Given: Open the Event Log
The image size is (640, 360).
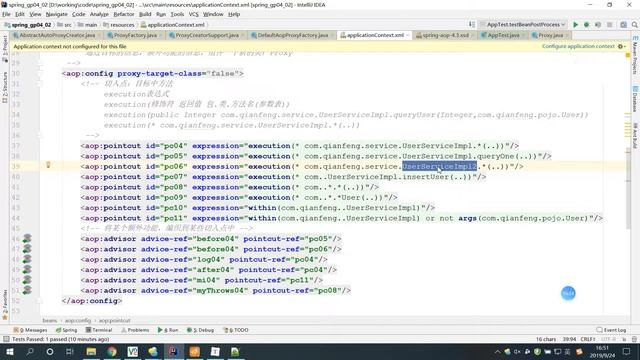Looking at the screenshot, I should click(x=611, y=330).
